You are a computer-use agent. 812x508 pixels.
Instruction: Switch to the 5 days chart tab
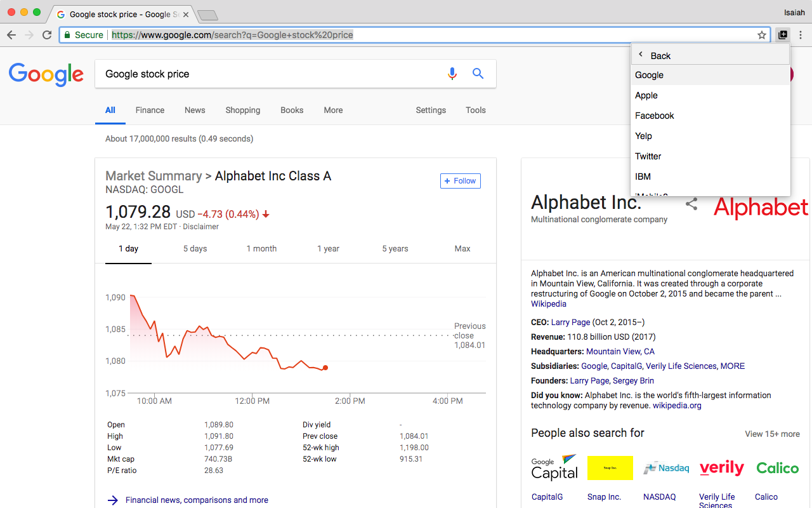pyautogui.click(x=195, y=248)
